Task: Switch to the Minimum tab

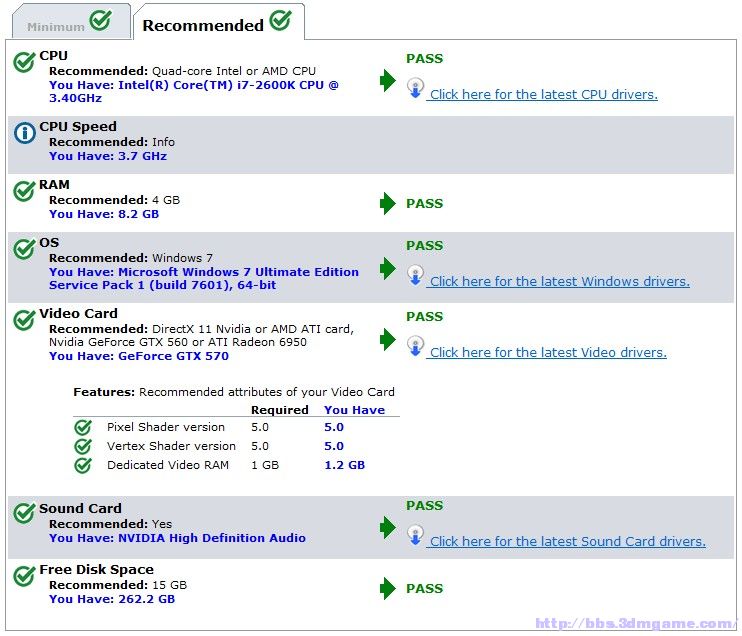Action: click(71, 21)
